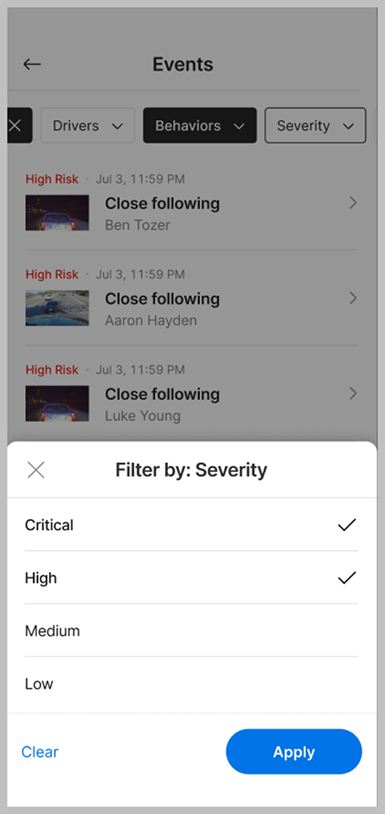Uncheck the High severity checkmark
This screenshot has height=814, width=385.
click(x=347, y=578)
